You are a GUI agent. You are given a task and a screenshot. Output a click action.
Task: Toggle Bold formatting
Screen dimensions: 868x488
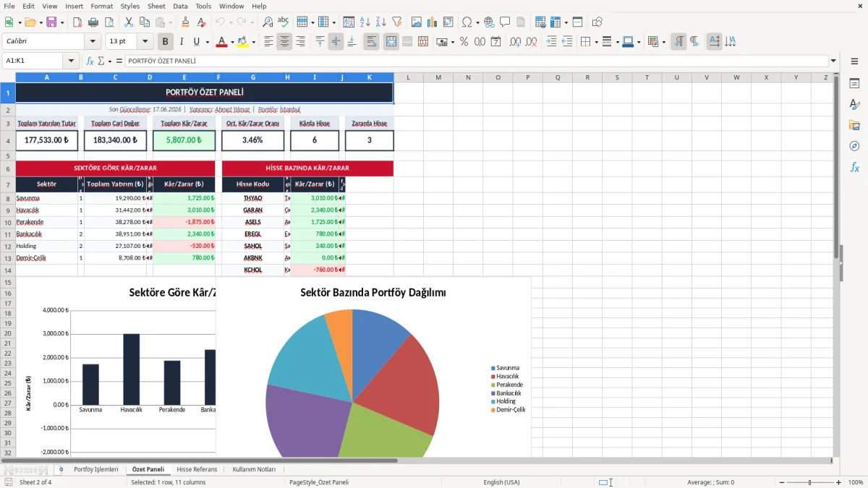tap(166, 42)
